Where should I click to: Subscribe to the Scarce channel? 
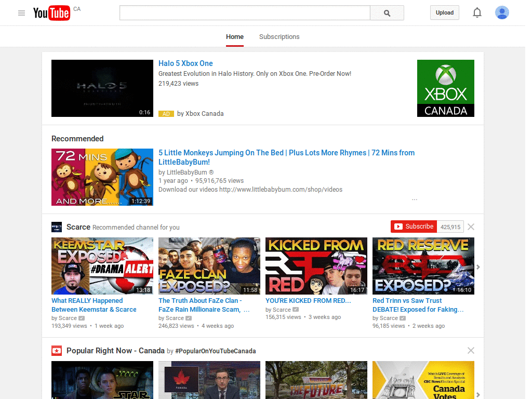click(414, 227)
